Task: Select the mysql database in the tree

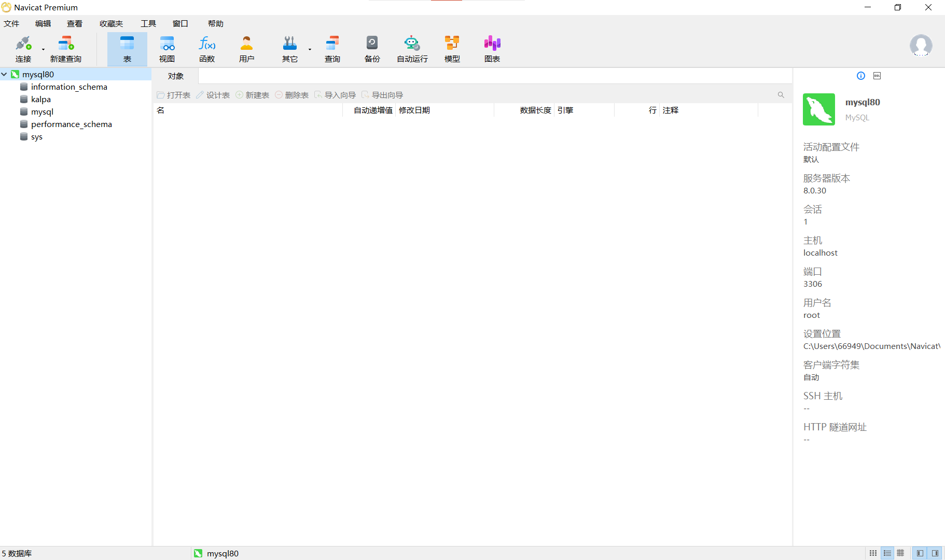Action: pyautogui.click(x=42, y=111)
